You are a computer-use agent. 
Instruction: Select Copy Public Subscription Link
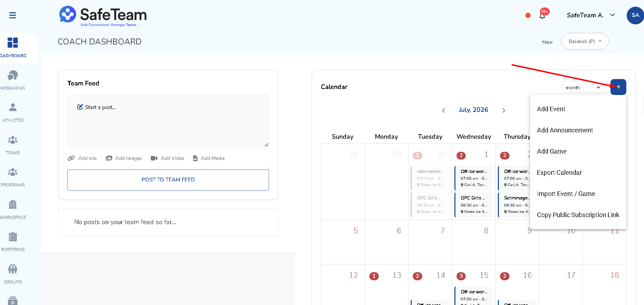pyautogui.click(x=578, y=215)
